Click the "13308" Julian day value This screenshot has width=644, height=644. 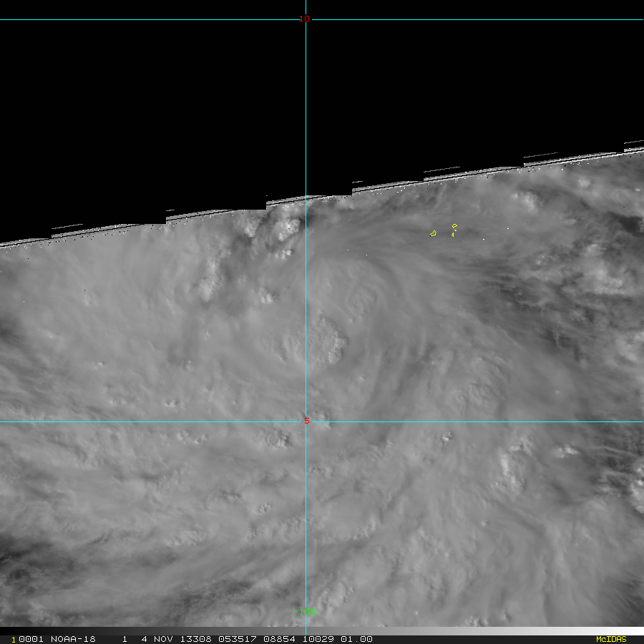(195, 639)
